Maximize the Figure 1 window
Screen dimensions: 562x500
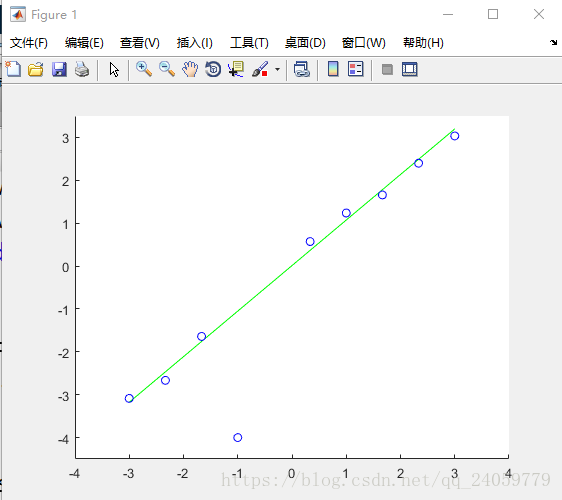point(493,14)
